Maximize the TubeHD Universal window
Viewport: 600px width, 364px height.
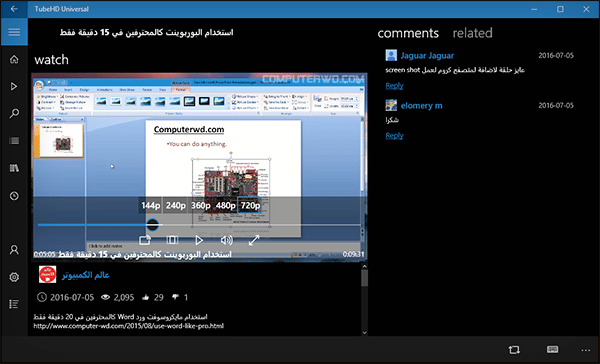pos(560,9)
